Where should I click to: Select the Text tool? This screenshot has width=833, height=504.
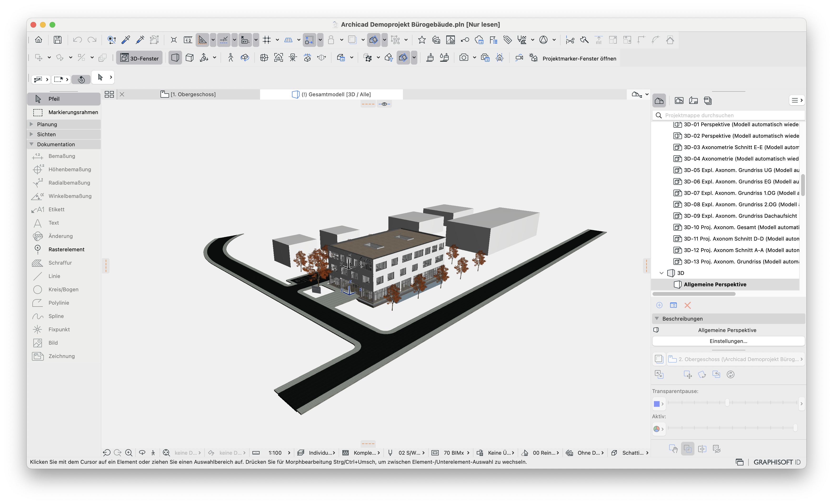(x=64, y=223)
